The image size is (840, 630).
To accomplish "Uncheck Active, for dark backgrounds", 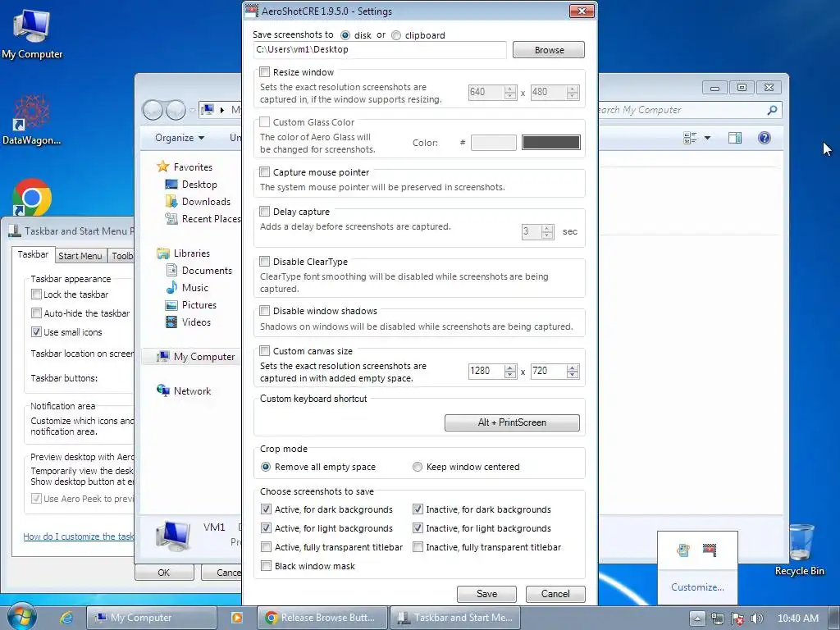I will coord(266,509).
